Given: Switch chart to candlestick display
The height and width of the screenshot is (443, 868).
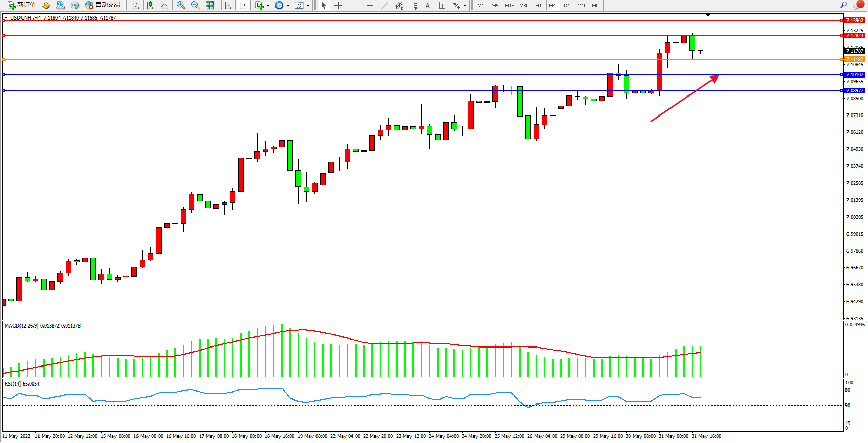Looking at the screenshot, I should click(150, 5).
